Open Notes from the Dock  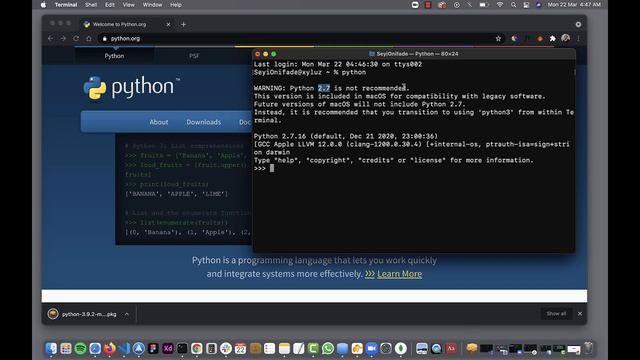click(x=284, y=348)
